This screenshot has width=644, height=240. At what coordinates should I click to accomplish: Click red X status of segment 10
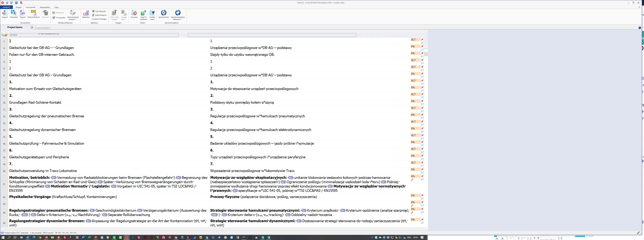422,101
